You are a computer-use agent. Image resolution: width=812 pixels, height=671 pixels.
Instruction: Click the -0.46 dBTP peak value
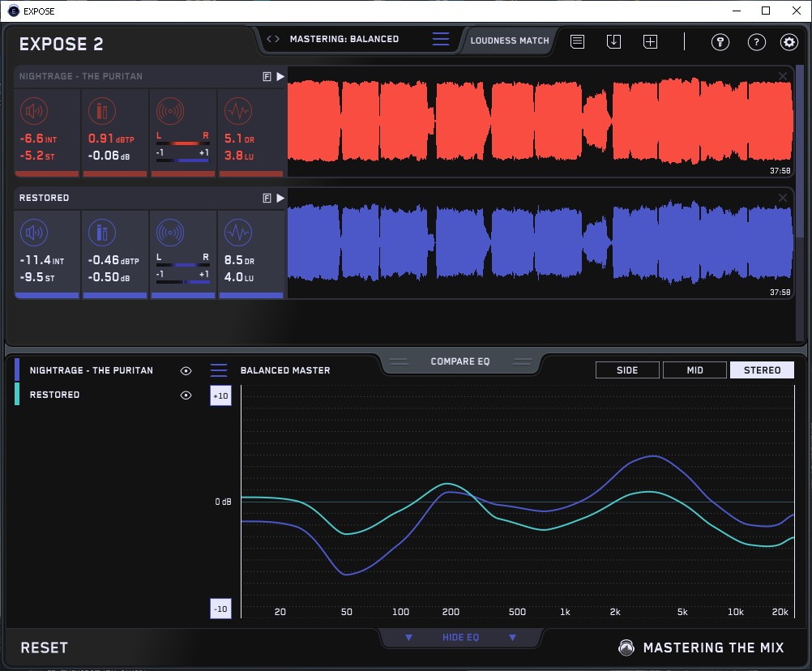[x=113, y=260]
